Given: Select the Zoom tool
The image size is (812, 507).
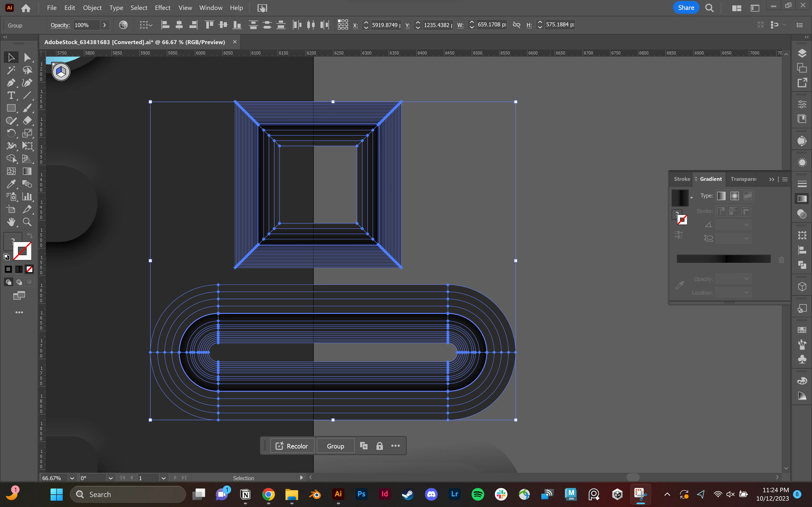Looking at the screenshot, I should click(27, 222).
